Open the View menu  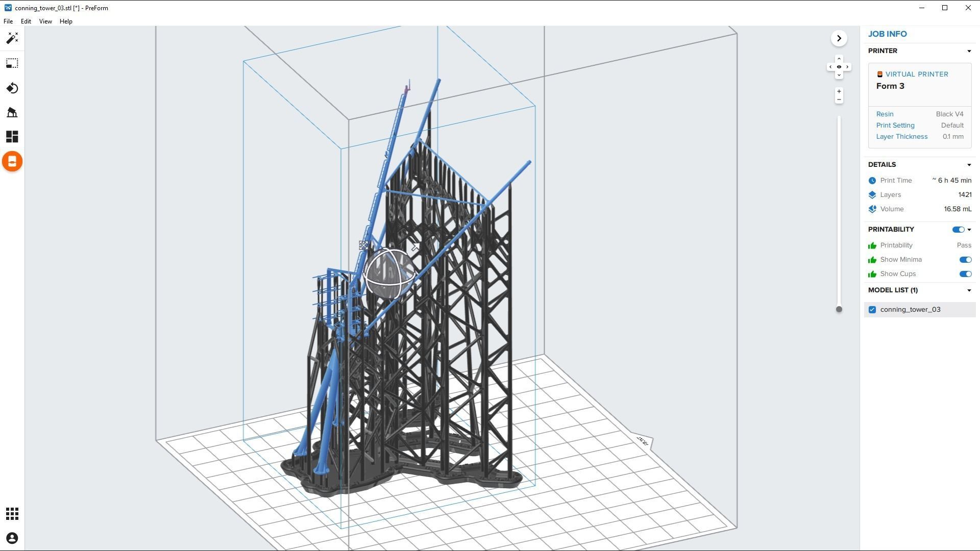coord(45,21)
